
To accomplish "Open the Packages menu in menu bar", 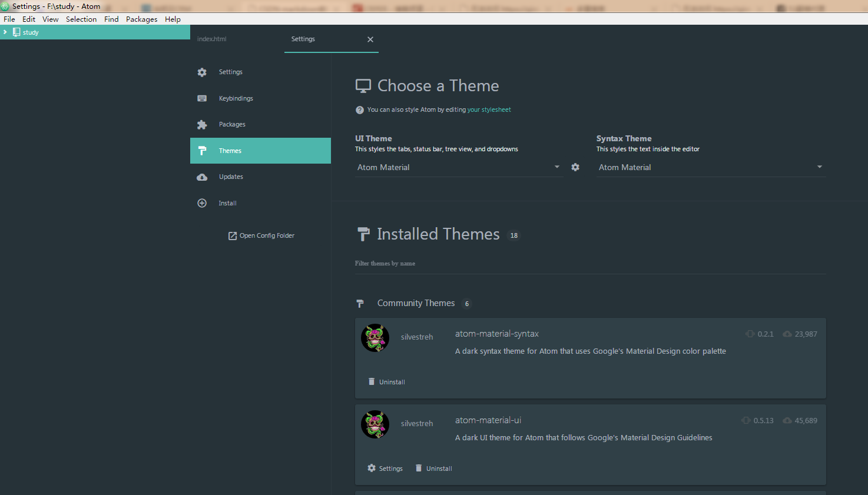I will click(x=141, y=19).
